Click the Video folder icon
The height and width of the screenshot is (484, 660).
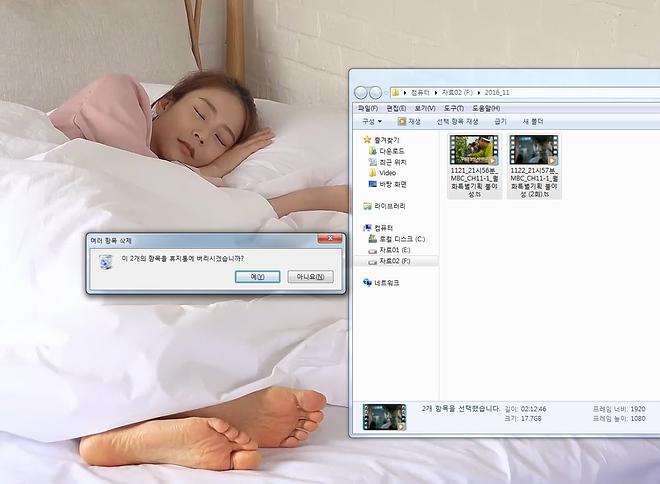coord(373,173)
